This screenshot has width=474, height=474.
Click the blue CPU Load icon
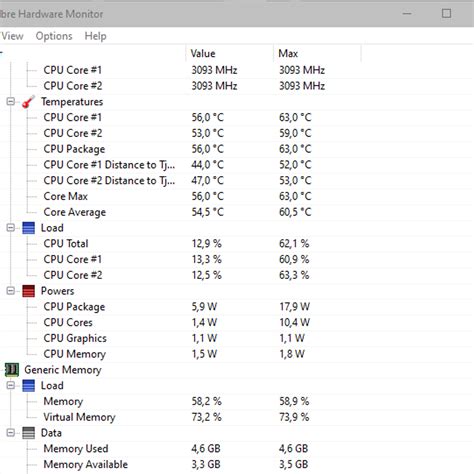point(28,228)
